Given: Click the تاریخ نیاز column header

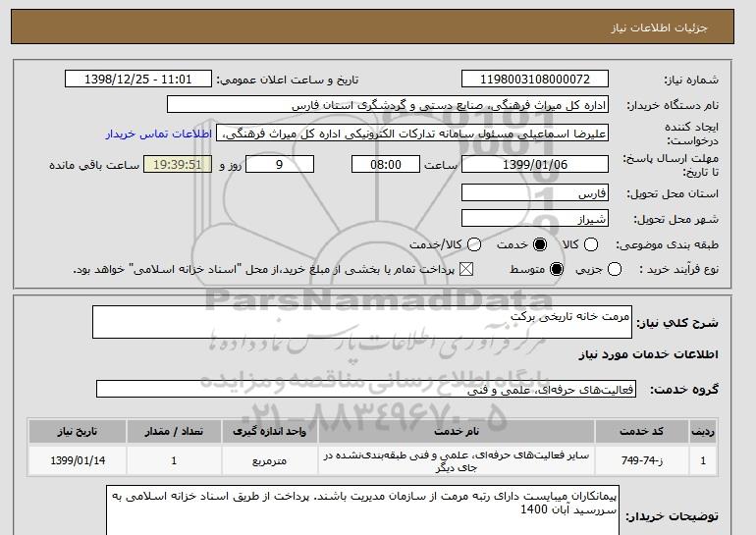Looking at the screenshot, I should [78, 431].
